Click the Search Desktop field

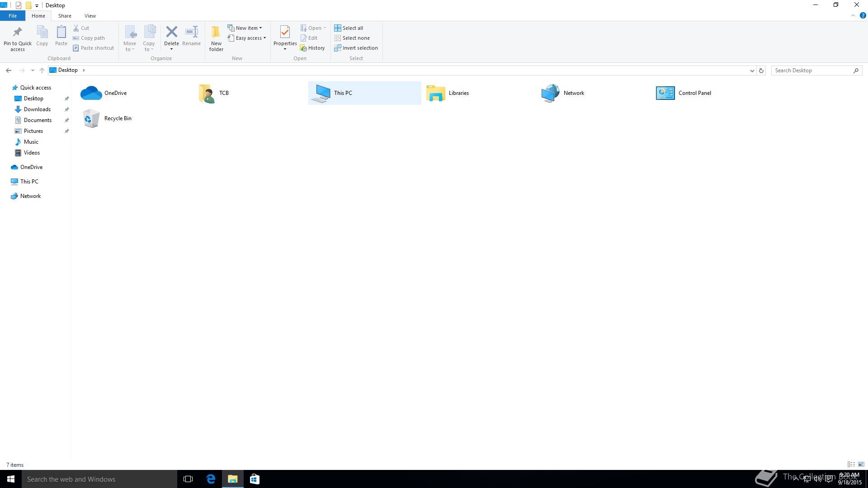click(x=816, y=70)
